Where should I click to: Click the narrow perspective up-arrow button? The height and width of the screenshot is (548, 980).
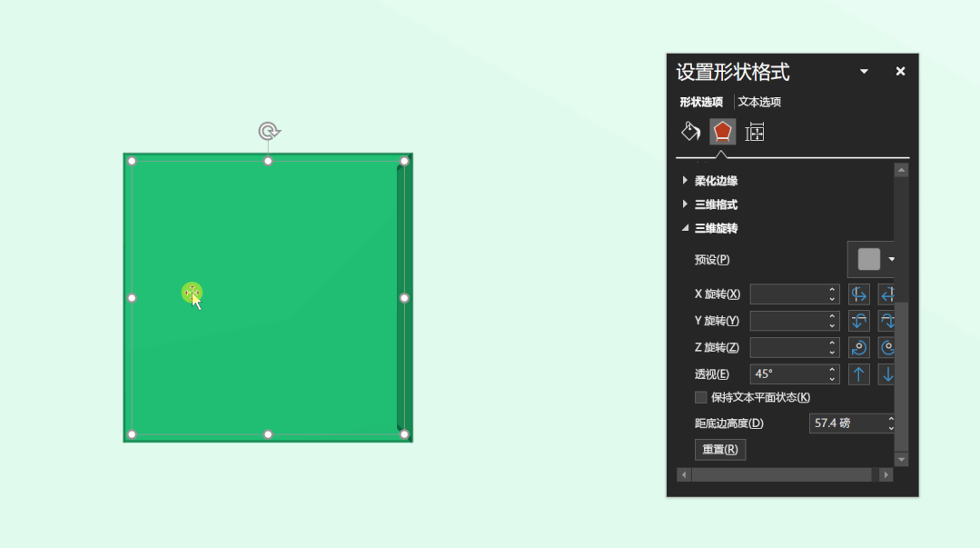tap(859, 374)
